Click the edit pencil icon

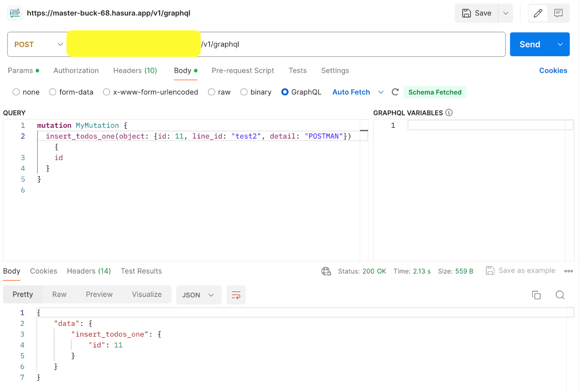538,13
